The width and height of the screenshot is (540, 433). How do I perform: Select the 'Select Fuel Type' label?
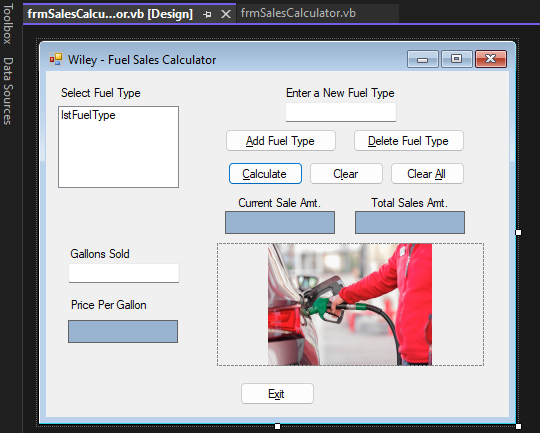click(101, 93)
